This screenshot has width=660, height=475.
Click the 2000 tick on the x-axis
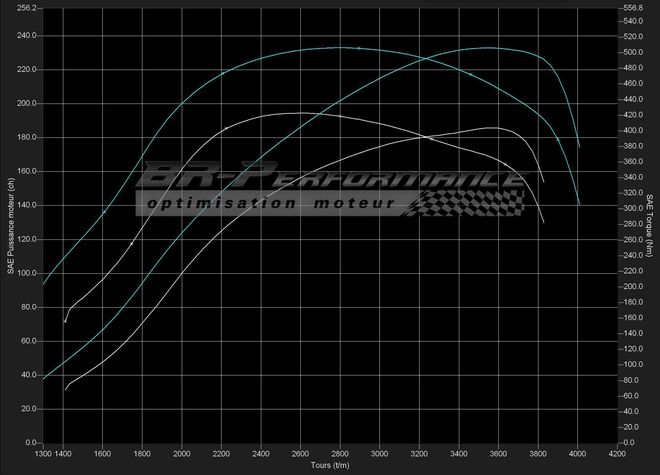[x=182, y=453]
